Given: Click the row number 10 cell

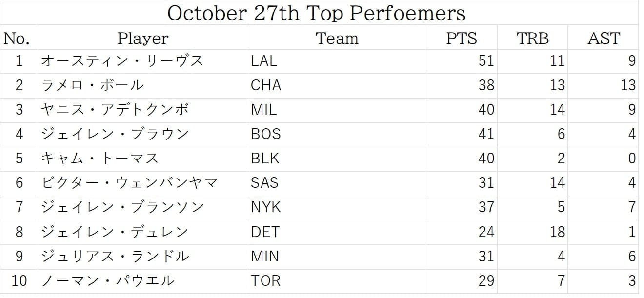Looking at the screenshot, I should (19, 281).
